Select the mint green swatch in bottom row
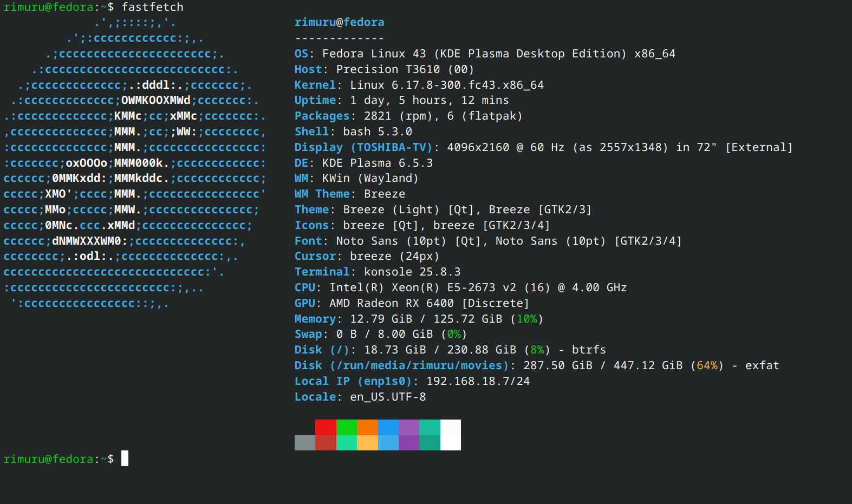This screenshot has width=852, height=504. (x=347, y=443)
